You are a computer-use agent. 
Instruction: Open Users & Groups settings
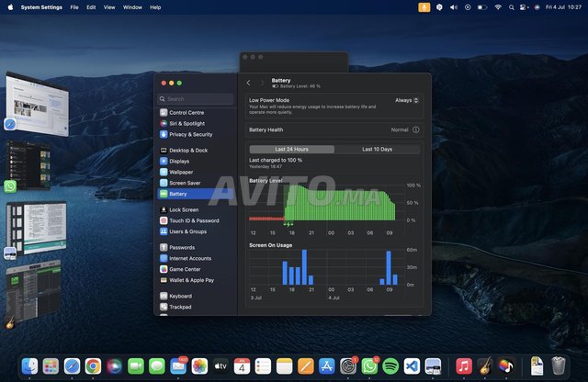(x=190, y=231)
